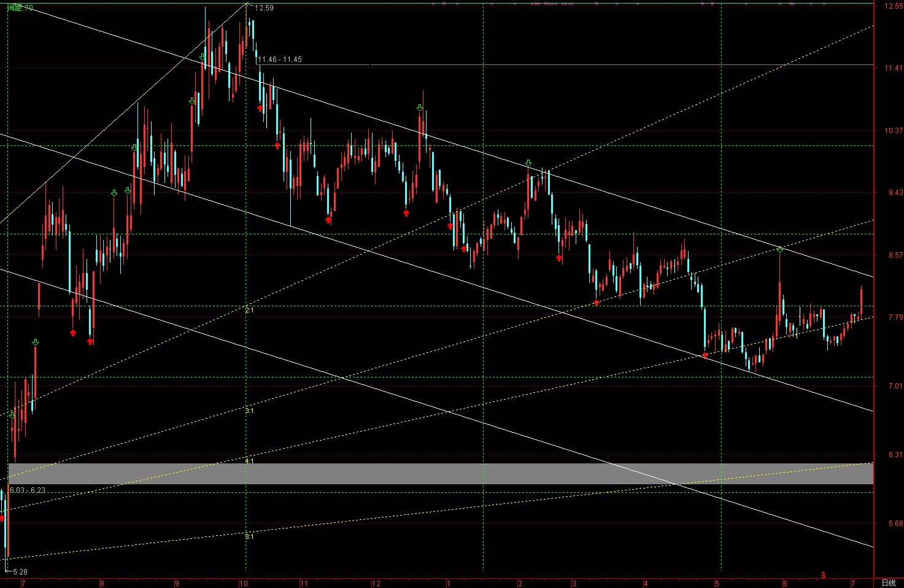This screenshot has height=588, width=904.
Task: Click the 日线 period label
Action: point(888,583)
